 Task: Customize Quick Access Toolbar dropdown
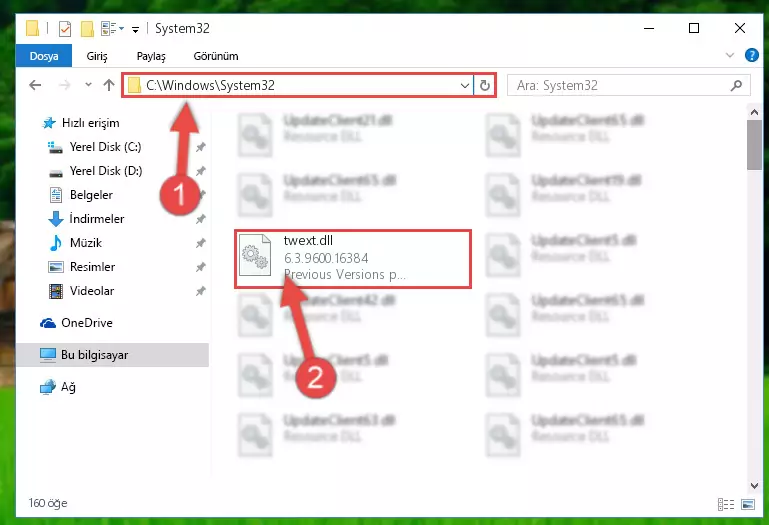[135, 30]
